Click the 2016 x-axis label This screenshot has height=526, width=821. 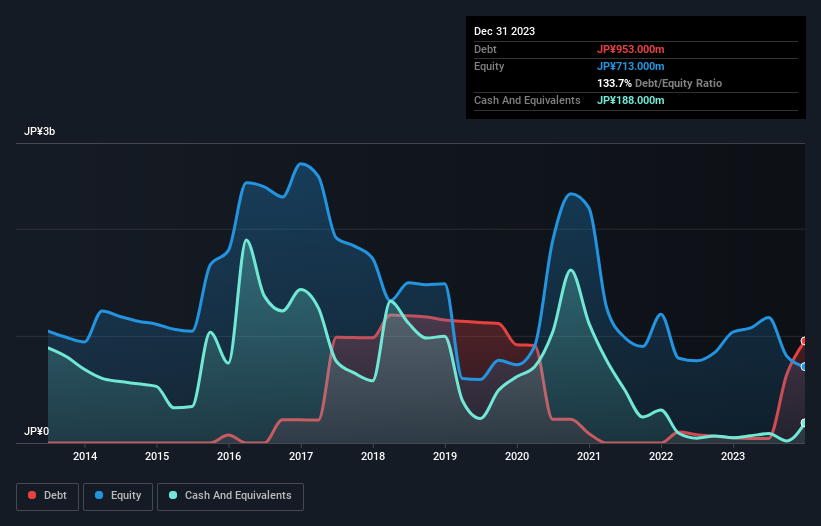(x=229, y=456)
